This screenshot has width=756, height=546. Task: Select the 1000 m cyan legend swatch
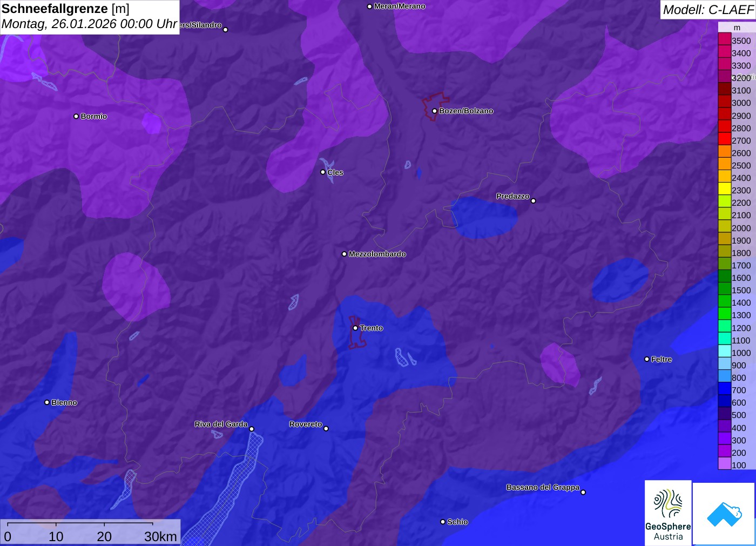tap(724, 352)
